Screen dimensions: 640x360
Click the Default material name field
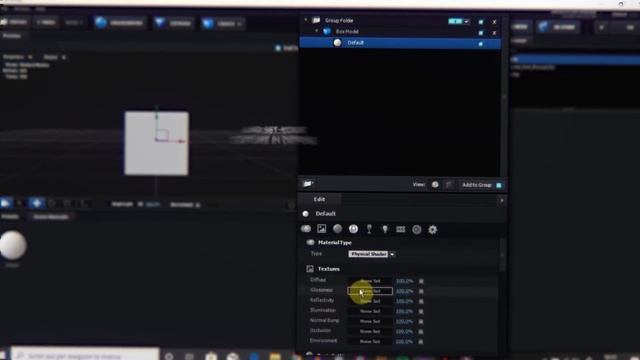click(325, 213)
